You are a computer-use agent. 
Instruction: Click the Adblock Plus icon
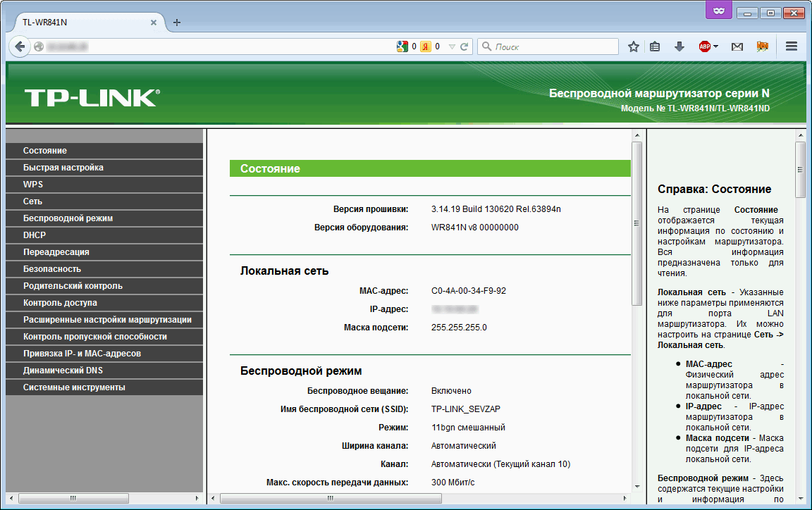tap(704, 46)
